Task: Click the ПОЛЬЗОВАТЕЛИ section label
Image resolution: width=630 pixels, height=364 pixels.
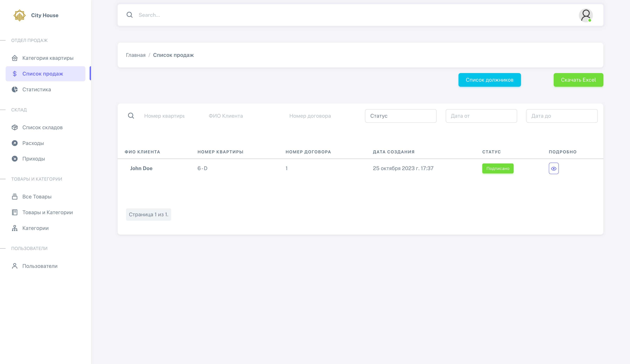Action: point(29,249)
